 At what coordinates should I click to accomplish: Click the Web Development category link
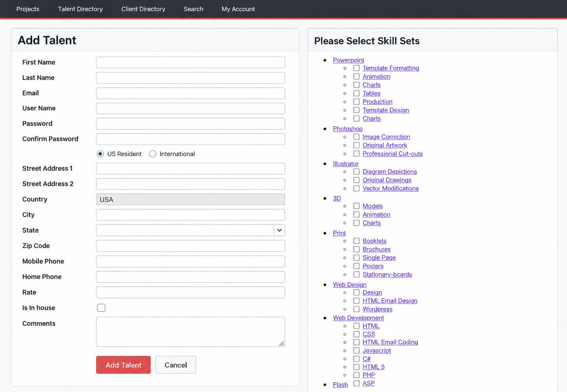(x=358, y=318)
